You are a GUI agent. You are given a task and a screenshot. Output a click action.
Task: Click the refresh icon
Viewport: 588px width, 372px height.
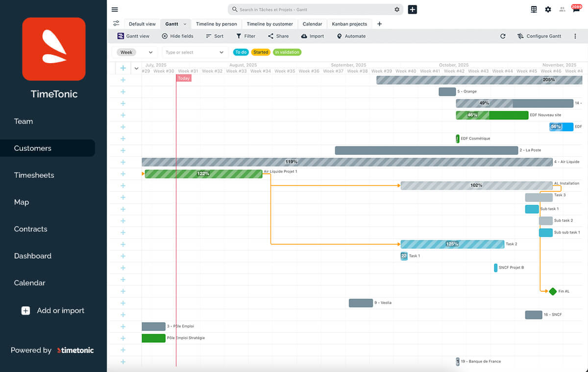point(503,36)
